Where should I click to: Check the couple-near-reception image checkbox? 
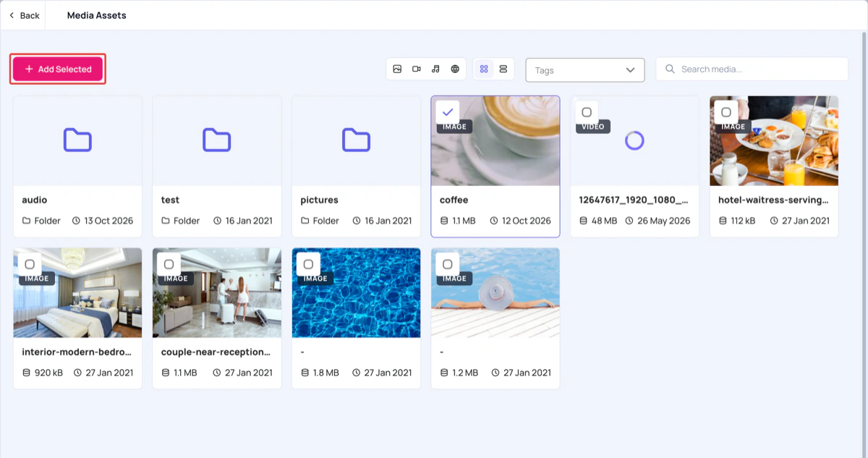pos(169,264)
